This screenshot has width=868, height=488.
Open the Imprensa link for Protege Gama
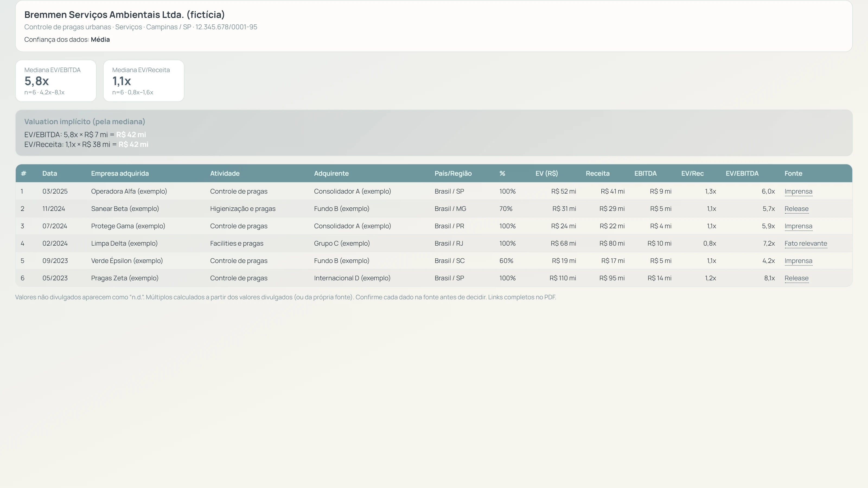(798, 226)
